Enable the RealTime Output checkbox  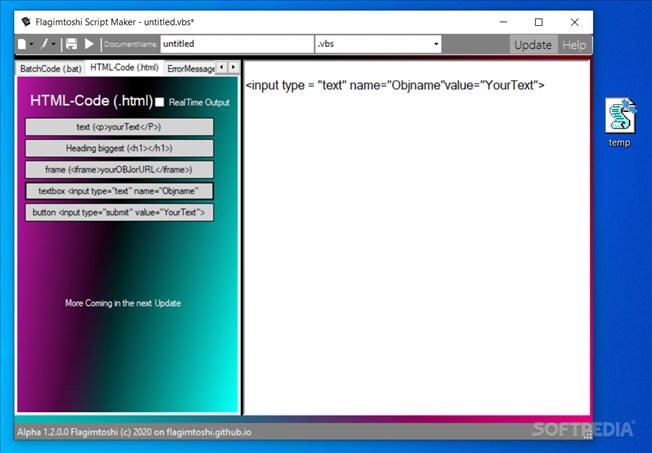(160, 102)
